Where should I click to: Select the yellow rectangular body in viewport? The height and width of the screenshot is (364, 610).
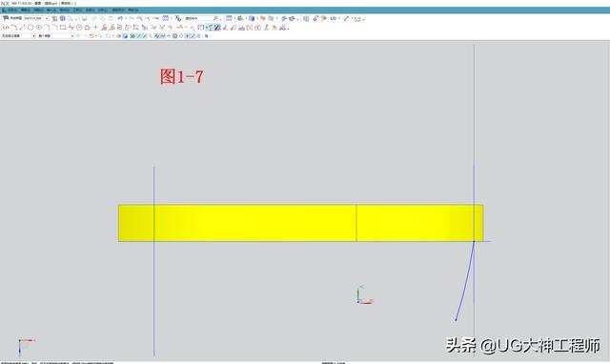tap(301, 223)
